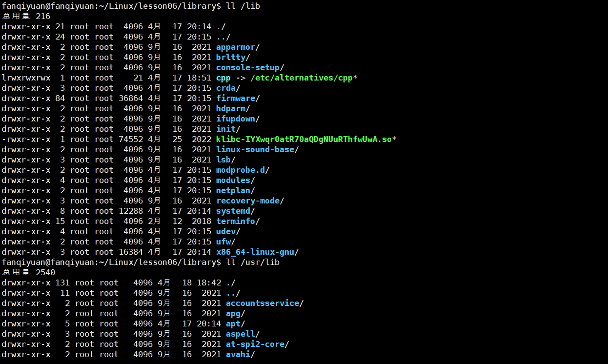Click the brltty directory entry
608x364 pixels.
(x=231, y=58)
